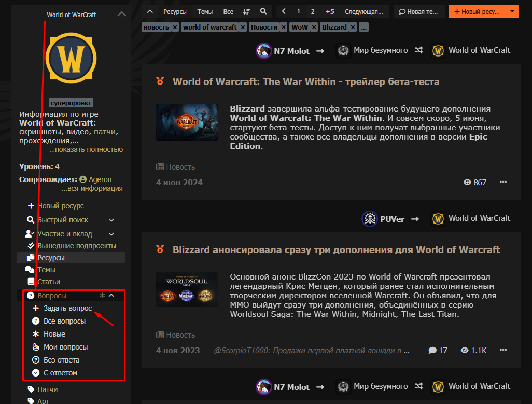Remove the новость tag filter
This screenshot has height=404, width=532.
coord(175,27)
